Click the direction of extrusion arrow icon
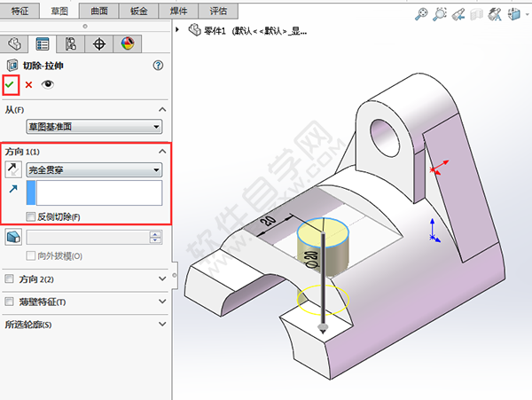The width and height of the screenshot is (532, 400). [13, 189]
